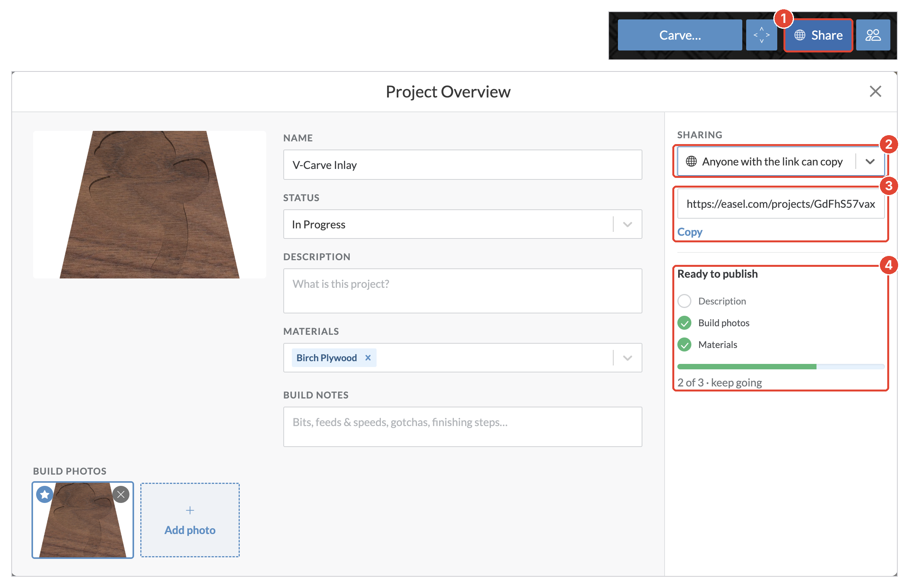Open the jog machine arrows control

tap(761, 35)
